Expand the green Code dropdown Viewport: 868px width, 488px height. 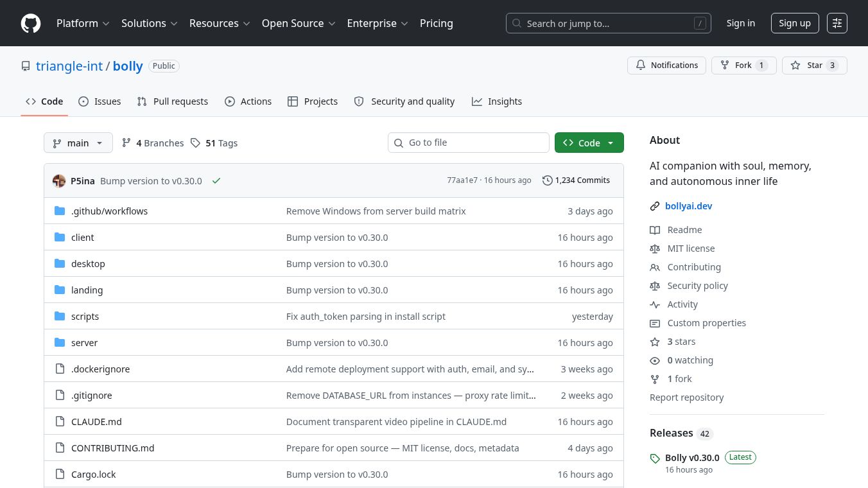pos(589,143)
